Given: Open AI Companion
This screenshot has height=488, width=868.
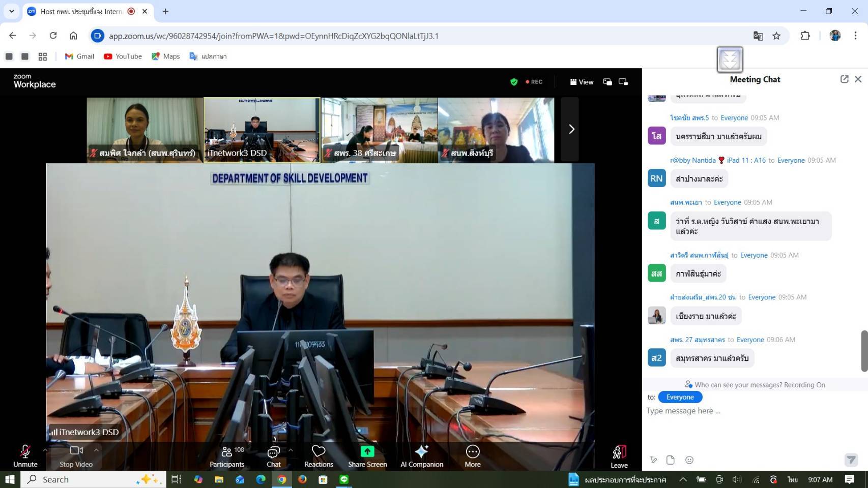Looking at the screenshot, I should click(x=421, y=456).
